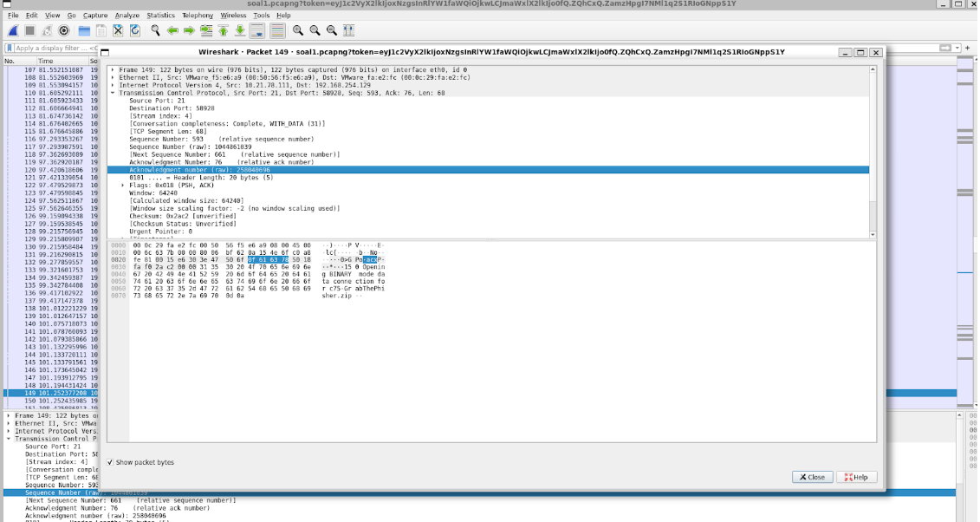Select Window: 64240 field
Screen dimensions: 980x522
tap(153, 193)
